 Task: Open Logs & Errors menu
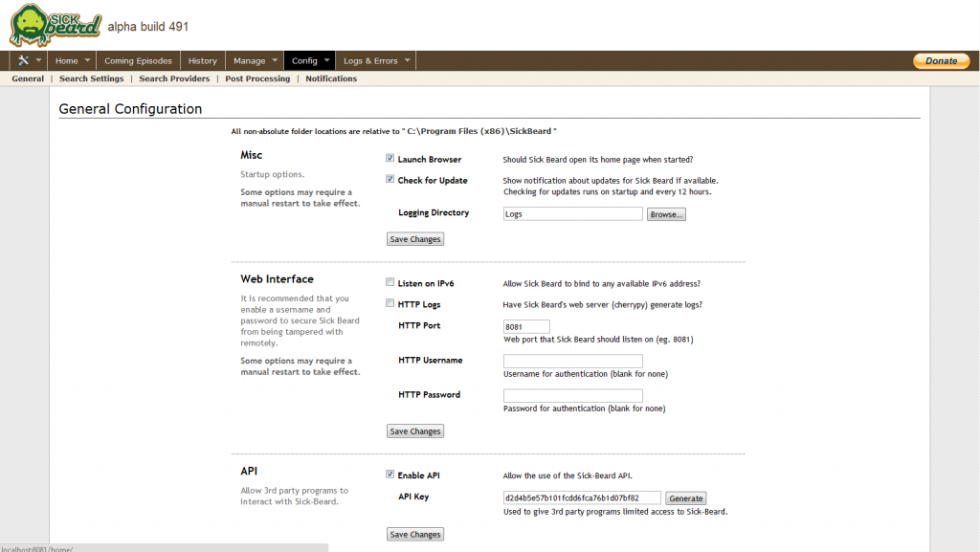click(x=370, y=60)
